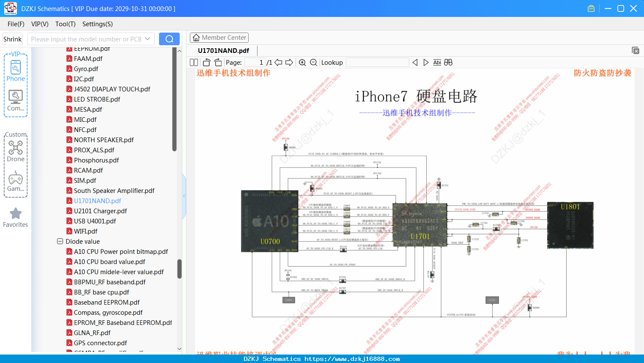Rotate page counterclockwise icon
Image resolution: width=644 pixels, height=363 pixels.
[207, 62]
